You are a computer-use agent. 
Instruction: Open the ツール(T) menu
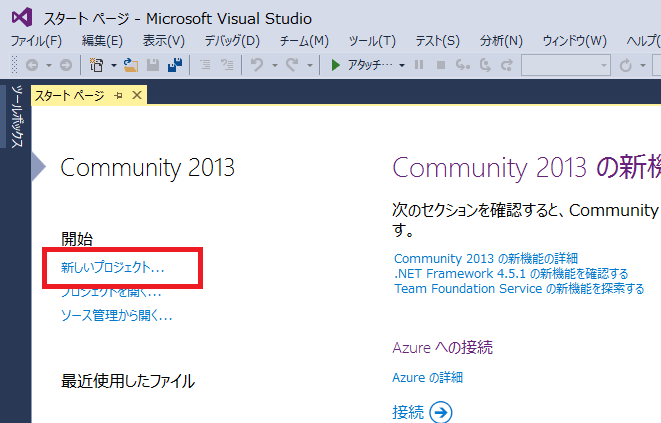coord(372,41)
